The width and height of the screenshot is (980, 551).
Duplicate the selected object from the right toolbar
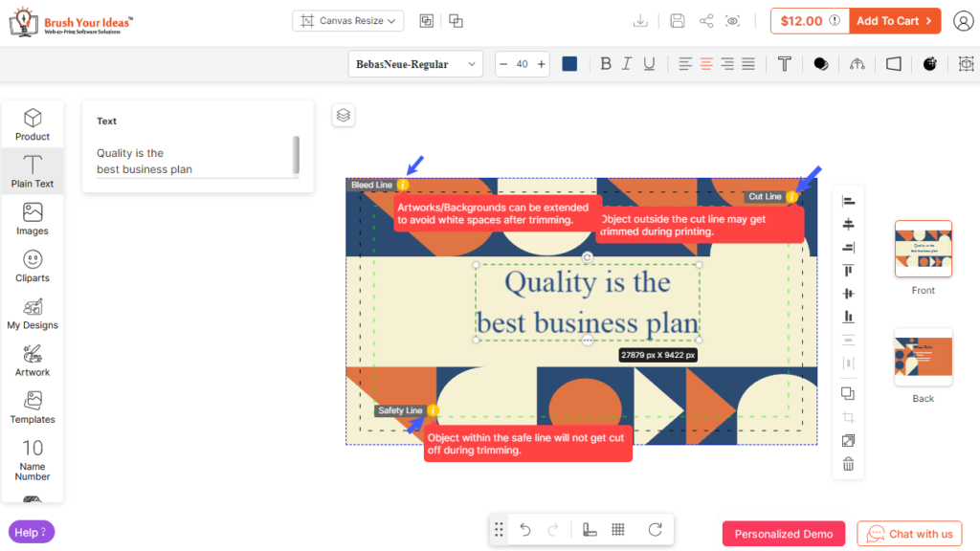click(848, 392)
